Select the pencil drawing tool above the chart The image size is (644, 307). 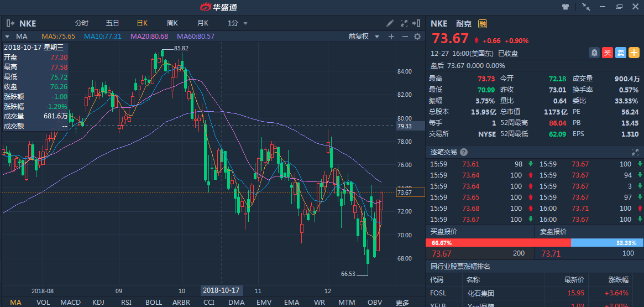coord(390,23)
